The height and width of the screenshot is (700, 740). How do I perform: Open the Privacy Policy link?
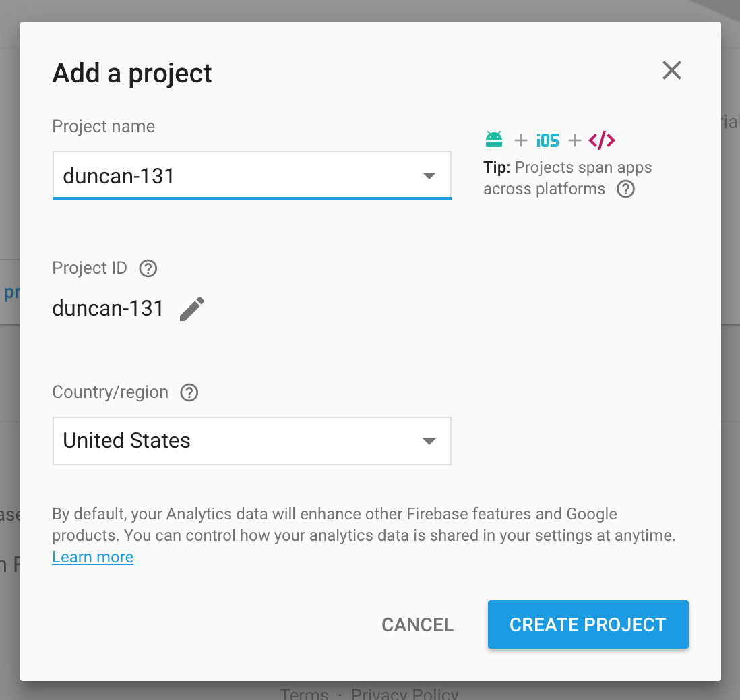pos(404,693)
